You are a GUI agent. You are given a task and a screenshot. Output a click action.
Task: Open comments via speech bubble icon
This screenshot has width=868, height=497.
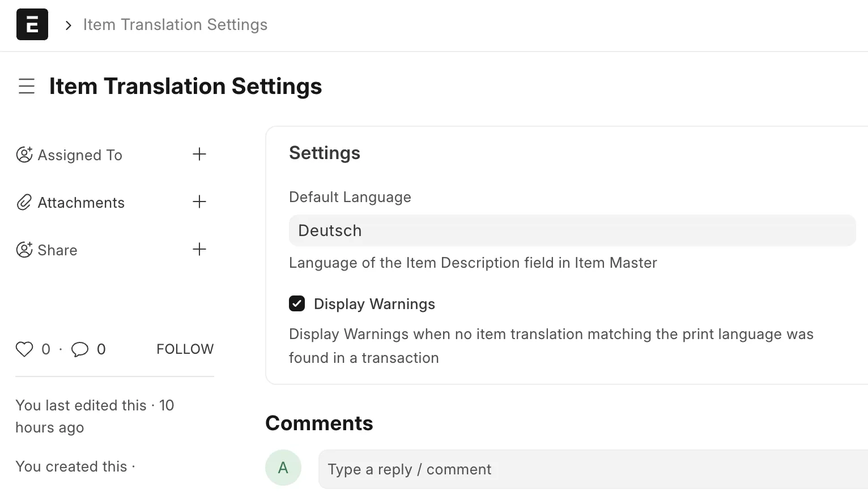point(80,349)
